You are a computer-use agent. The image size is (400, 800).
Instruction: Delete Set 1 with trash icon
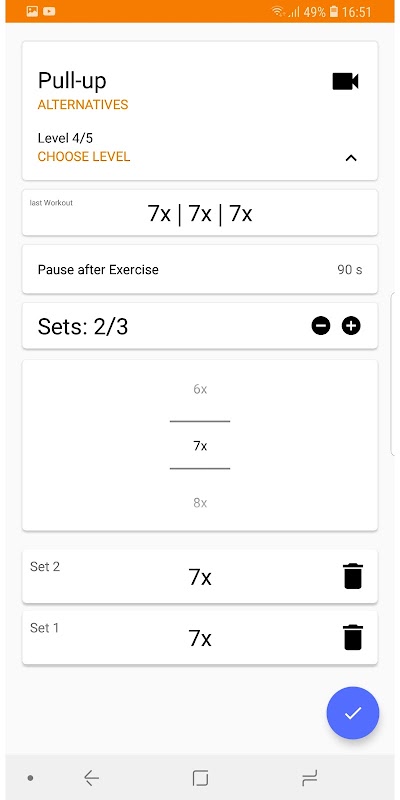point(353,637)
